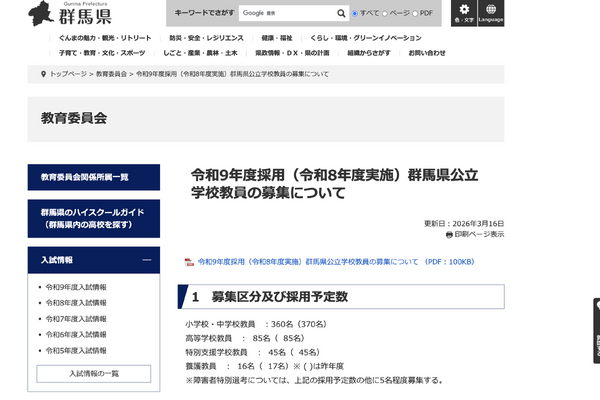Select the PDF search radio button
The image size is (600, 400).
point(415,13)
